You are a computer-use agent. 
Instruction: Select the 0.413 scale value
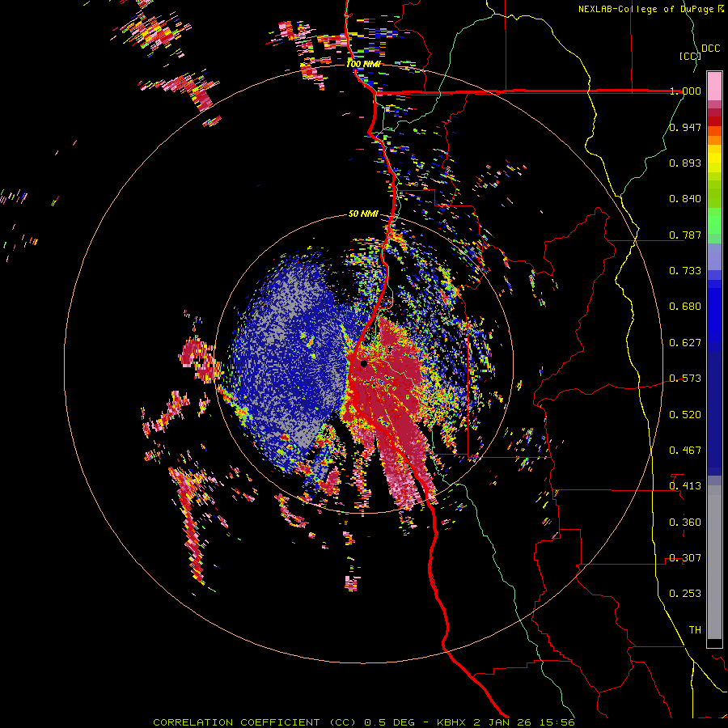point(685,486)
